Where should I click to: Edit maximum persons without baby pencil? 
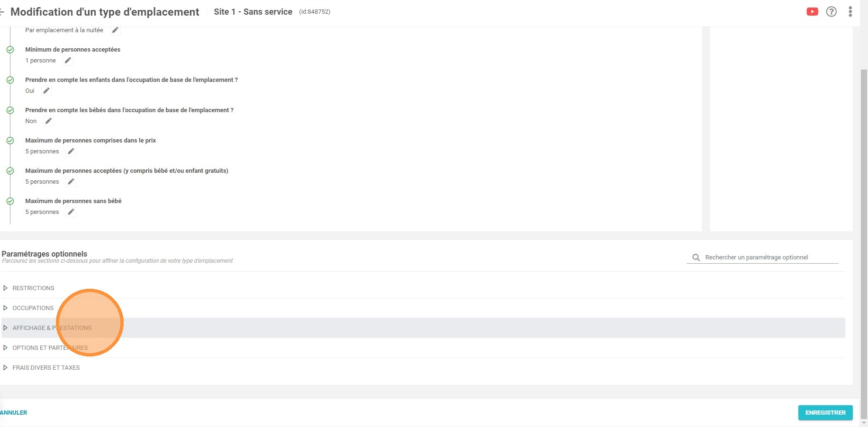pyautogui.click(x=71, y=212)
